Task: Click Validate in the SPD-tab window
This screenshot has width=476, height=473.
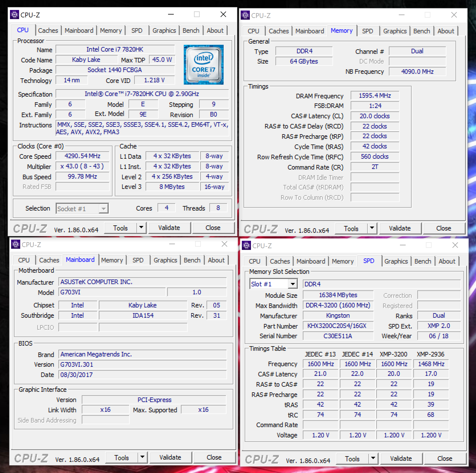Action: click(x=401, y=458)
